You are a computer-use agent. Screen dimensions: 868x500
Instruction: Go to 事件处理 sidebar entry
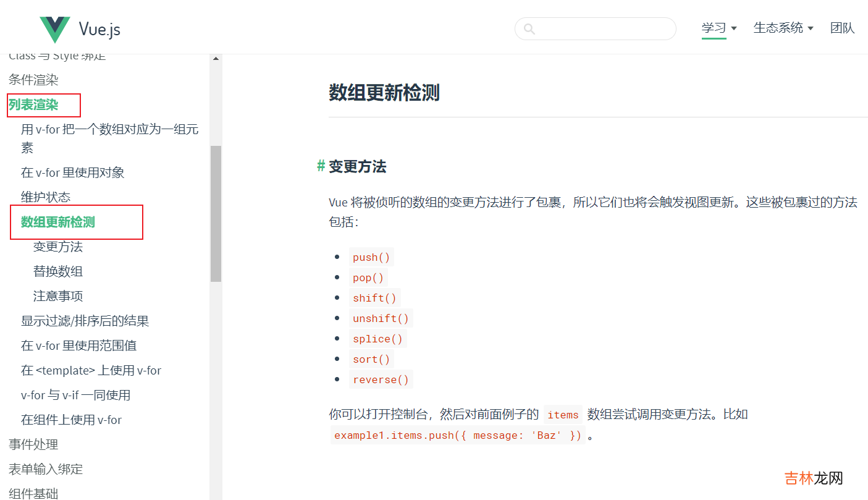click(x=33, y=444)
